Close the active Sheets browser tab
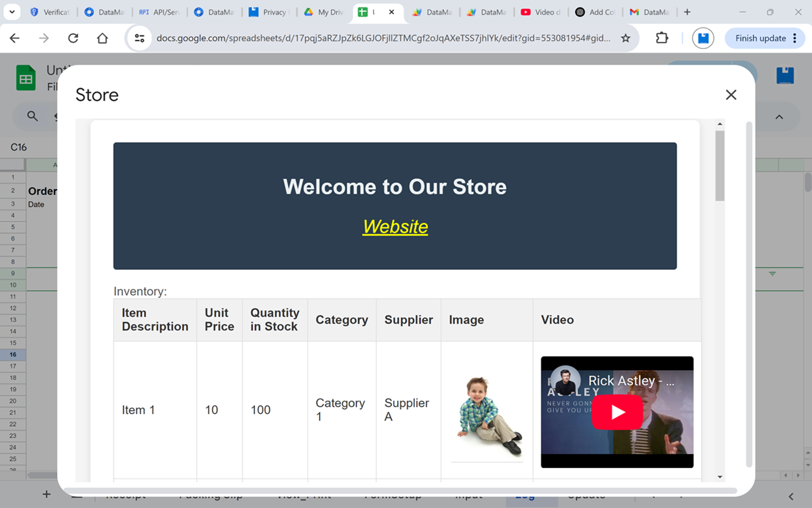This screenshot has width=812, height=508. coord(392,12)
